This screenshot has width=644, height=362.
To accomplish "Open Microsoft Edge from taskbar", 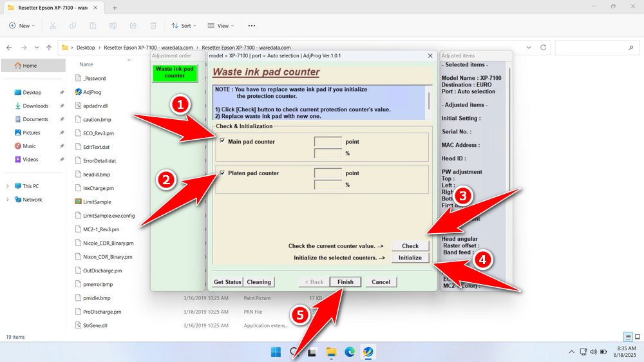I will (350, 352).
